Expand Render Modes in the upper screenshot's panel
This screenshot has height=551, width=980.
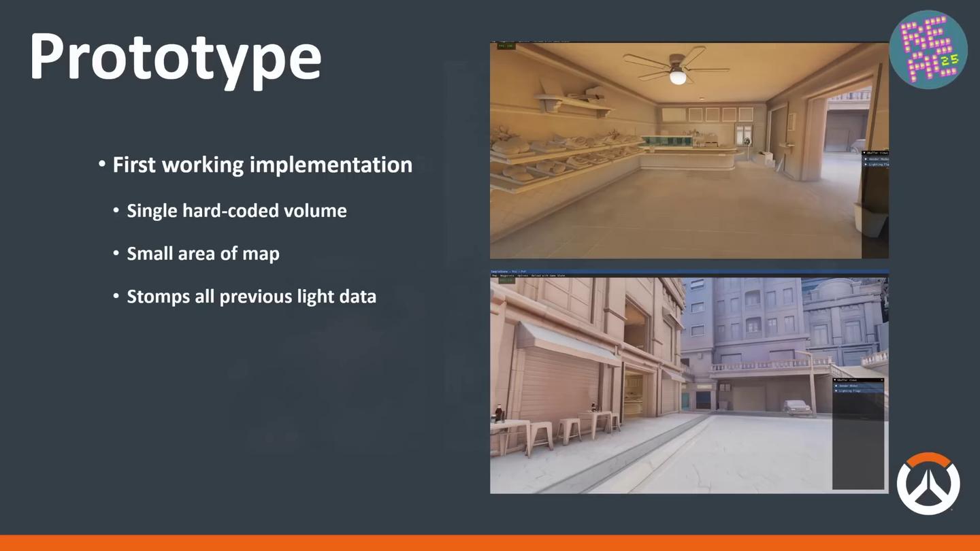[876, 159]
